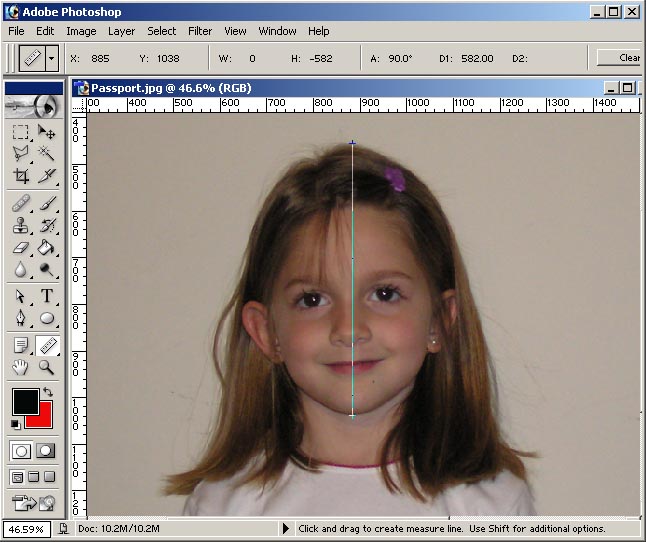Activate the Pen tool
Viewport: 646px width, 542px height.
(21, 318)
